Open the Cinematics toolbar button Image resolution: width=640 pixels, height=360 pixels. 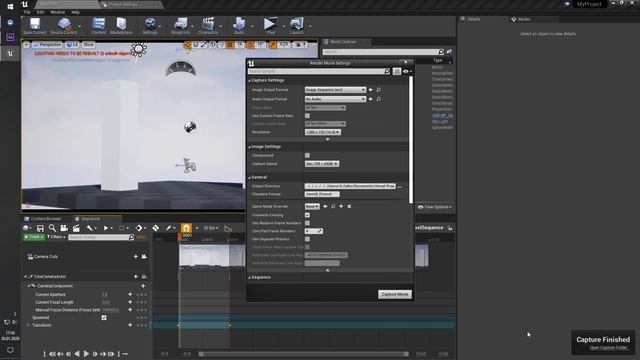click(208, 26)
